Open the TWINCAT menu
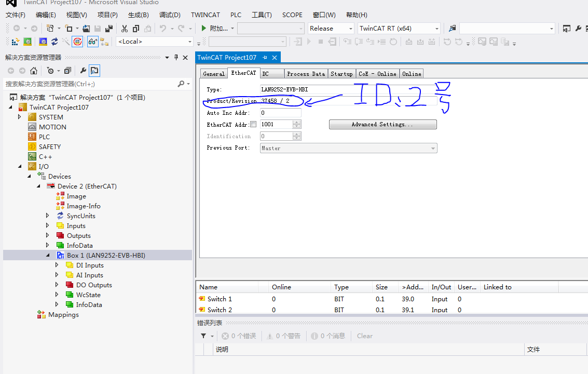Image resolution: width=588 pixels, height=374 pixels. [x=204, y=15]
